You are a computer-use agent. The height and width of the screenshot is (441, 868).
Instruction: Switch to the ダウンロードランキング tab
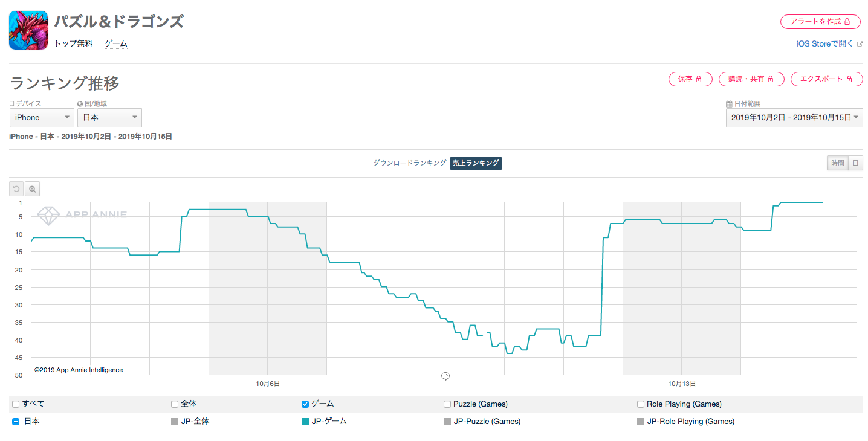tap(410, 163)
